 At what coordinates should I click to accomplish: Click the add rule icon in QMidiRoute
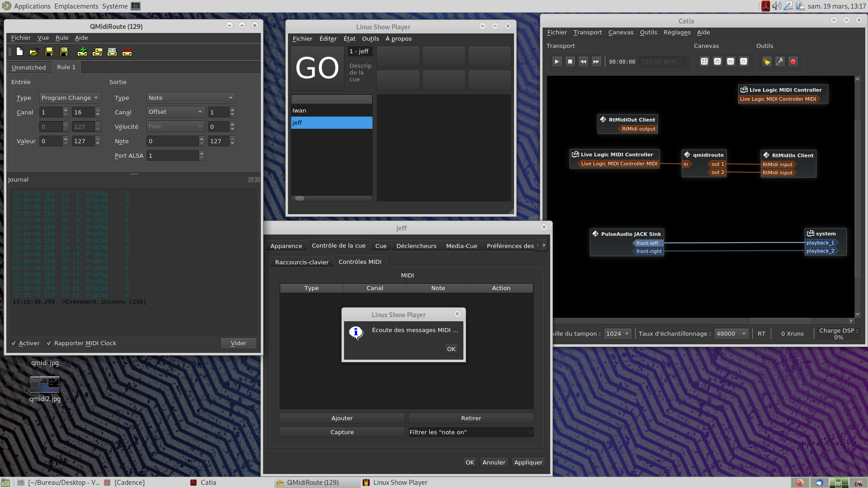coord(82,52)
